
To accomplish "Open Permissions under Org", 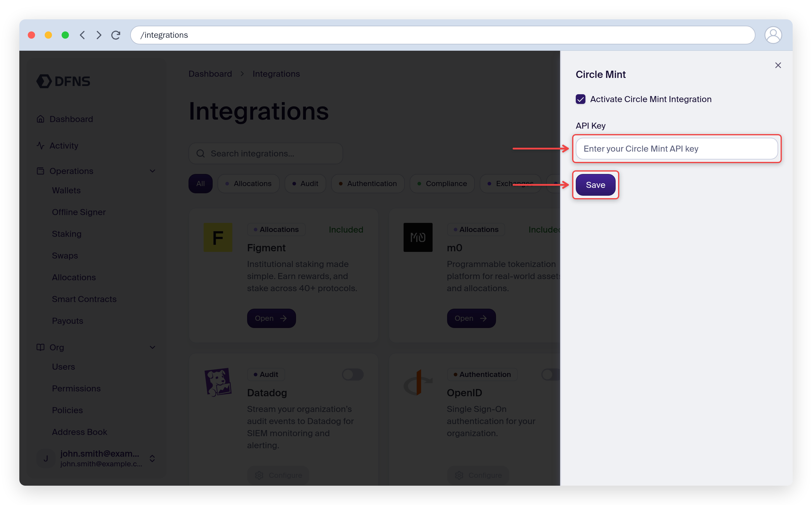I will 76,388.
